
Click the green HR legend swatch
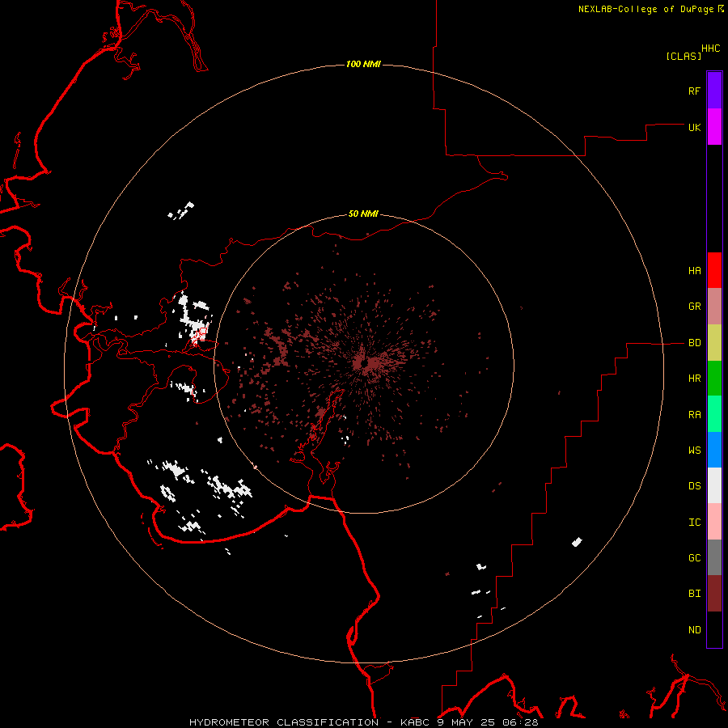714,379
